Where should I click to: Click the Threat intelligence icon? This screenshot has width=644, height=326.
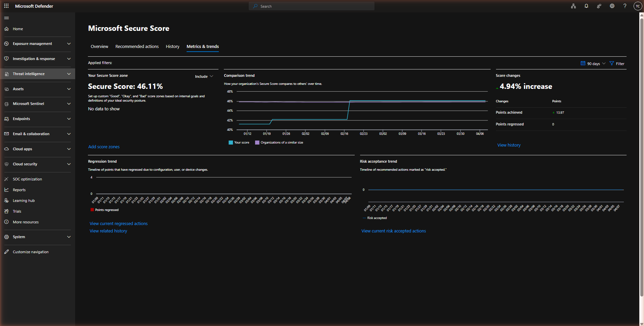[x=6, y=74]
